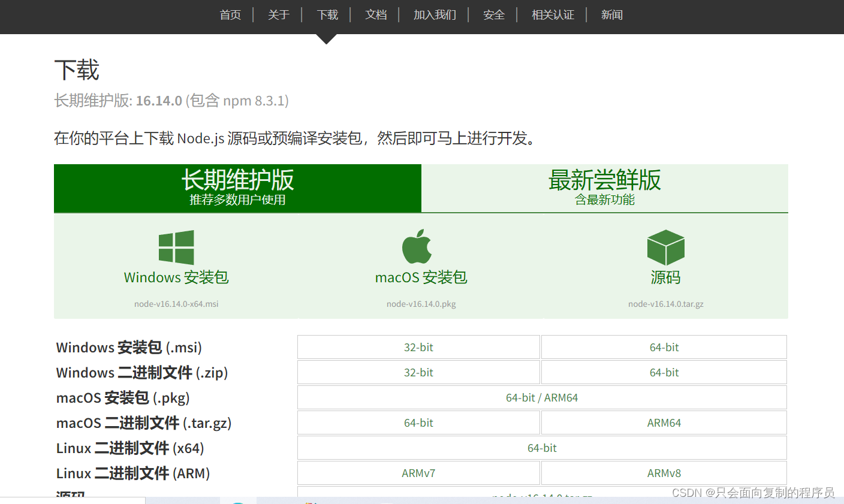
Task: Open the 加入我们 navigation item
Action: [x=435, y=15]
